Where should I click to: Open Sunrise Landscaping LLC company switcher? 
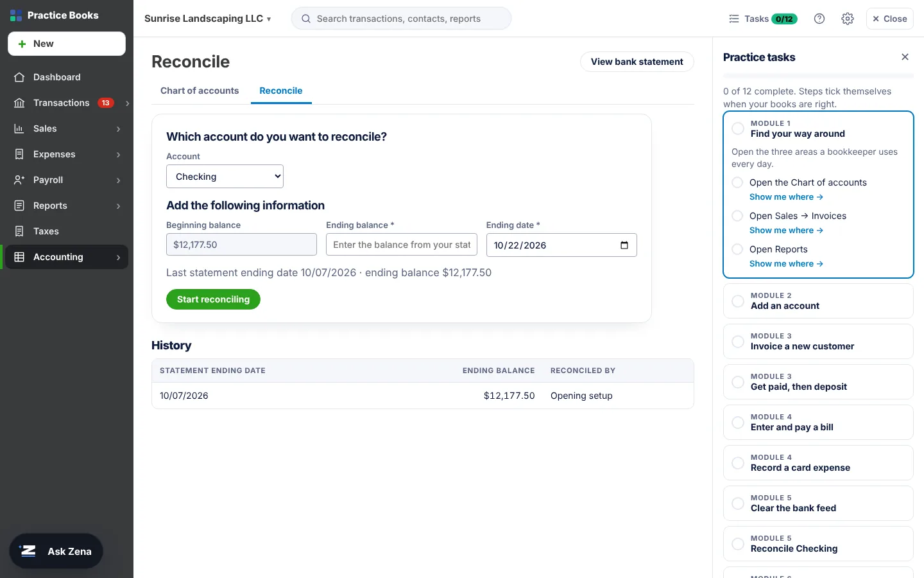click(x=207, y=19)
